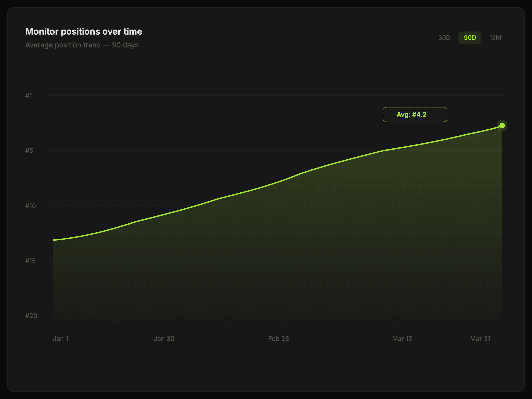Click the #15 position axis label
Screen dimensions: 532x399
30,261
